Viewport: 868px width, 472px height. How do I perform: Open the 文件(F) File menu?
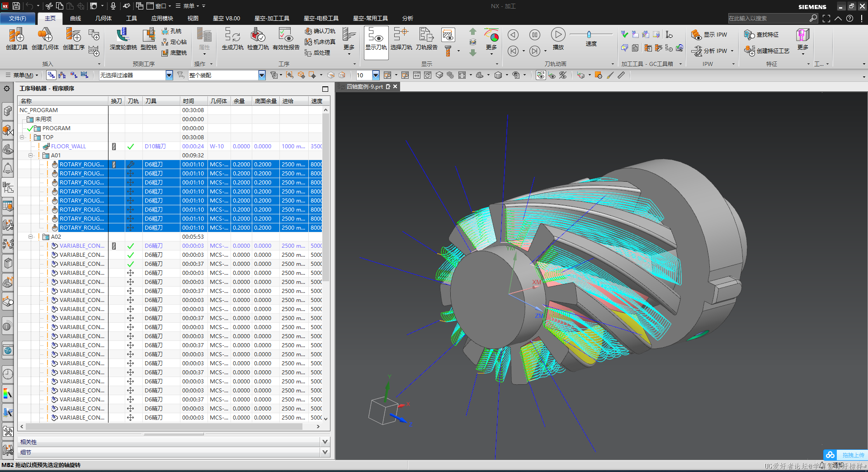click(x=18, y=18)
